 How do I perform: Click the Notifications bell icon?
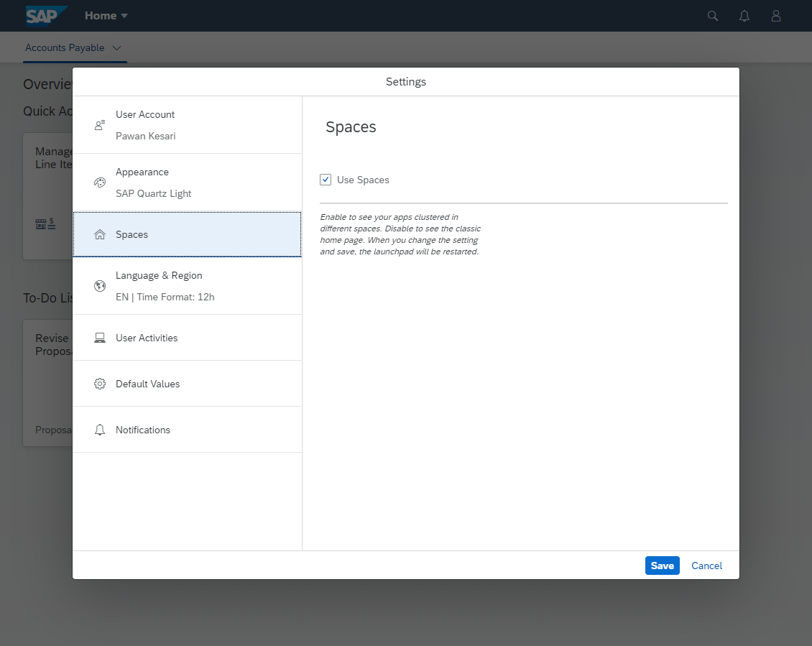coord(100,429)
